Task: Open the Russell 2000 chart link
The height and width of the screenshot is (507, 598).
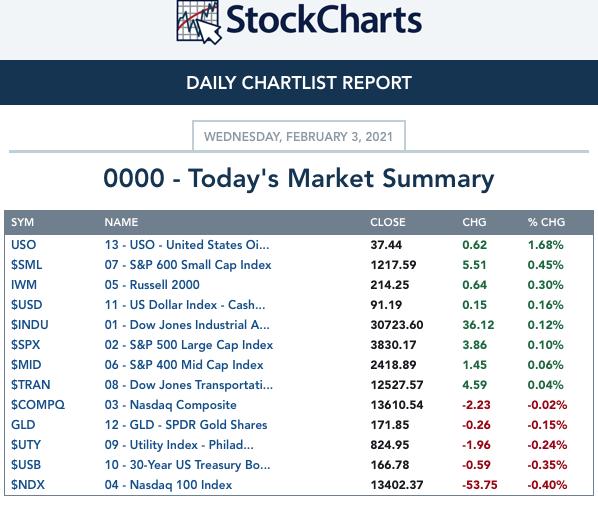Action: (152, 285)
